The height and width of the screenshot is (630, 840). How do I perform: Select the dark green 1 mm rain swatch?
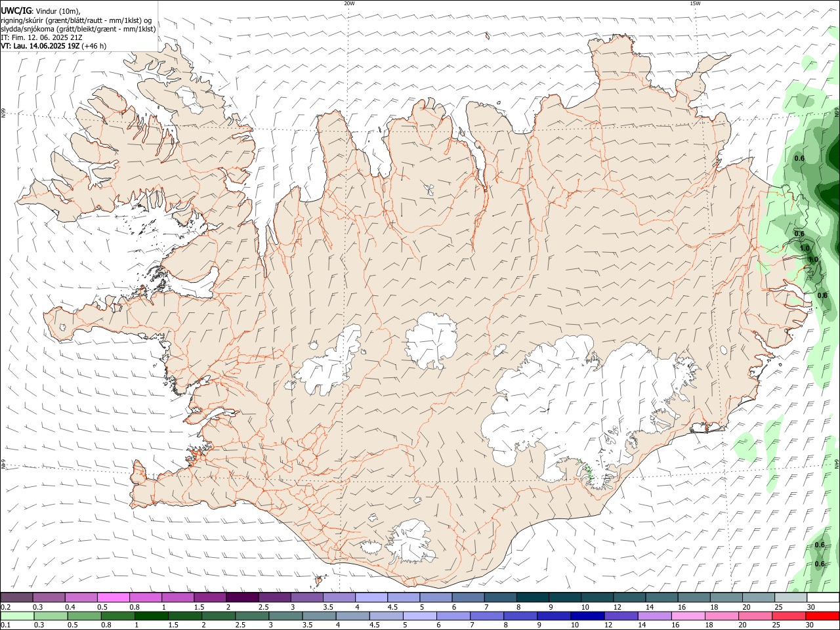(150, 616)
